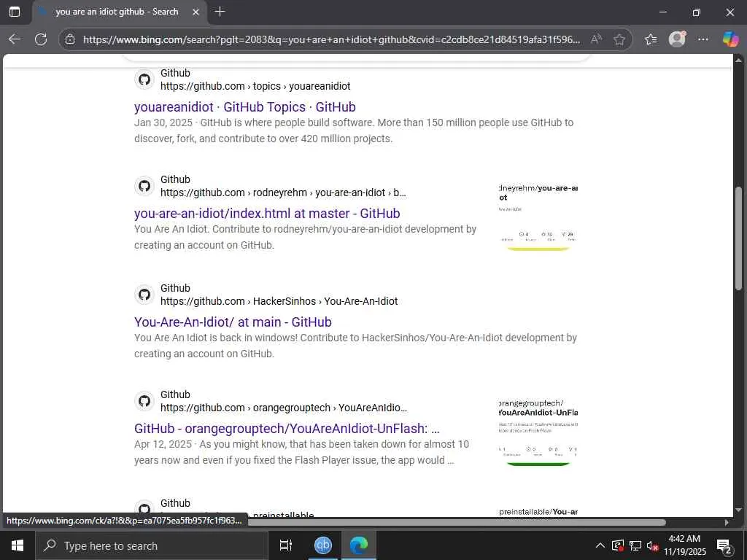Click the address bar URL
This screenshot has height=560, width=747.
332,39
